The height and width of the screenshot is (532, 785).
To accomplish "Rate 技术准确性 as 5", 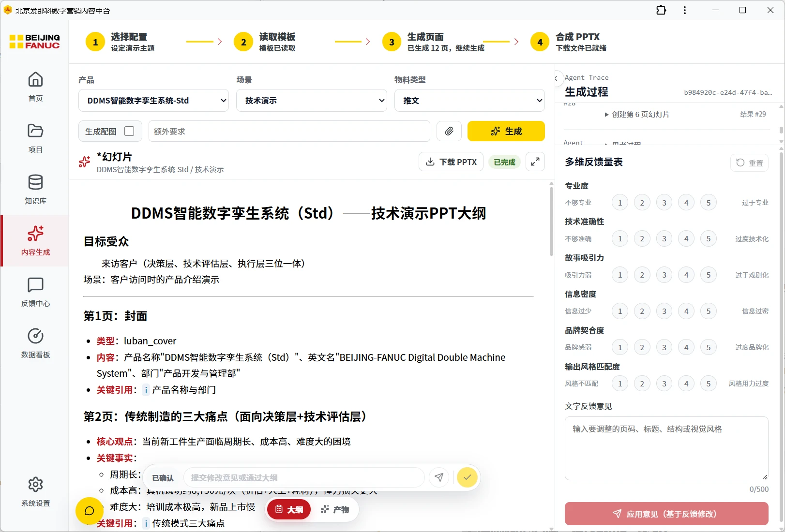I will (709, 239).
